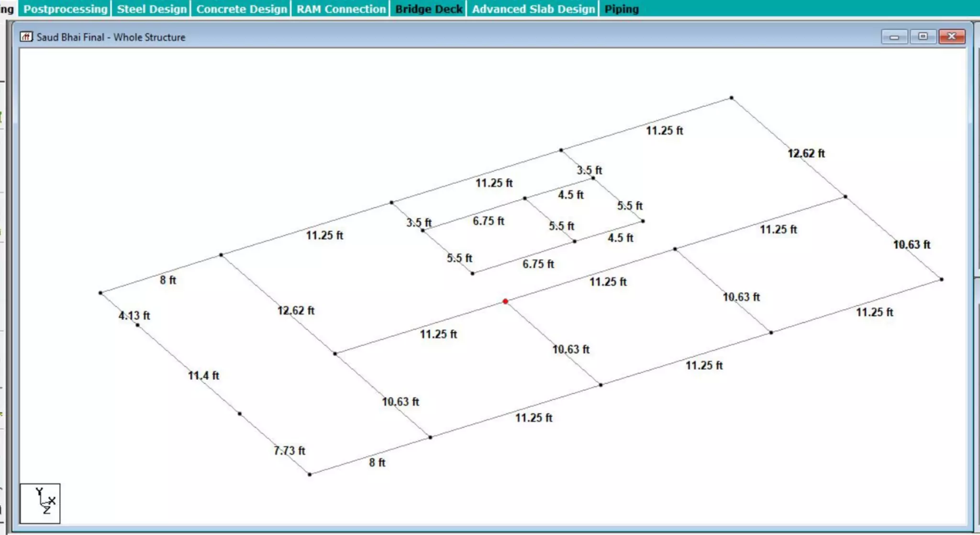Screen dimensions: 980x535
Task: Close the Whole Structure view window
Action: point(951,37)
